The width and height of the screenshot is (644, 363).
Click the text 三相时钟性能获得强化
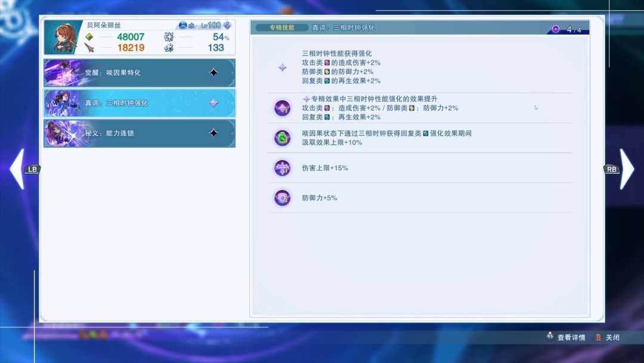337,54
